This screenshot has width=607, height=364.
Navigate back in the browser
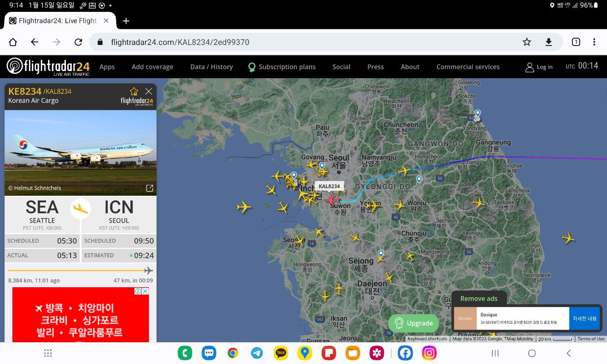pyautogui.click(x=35, y=42)
